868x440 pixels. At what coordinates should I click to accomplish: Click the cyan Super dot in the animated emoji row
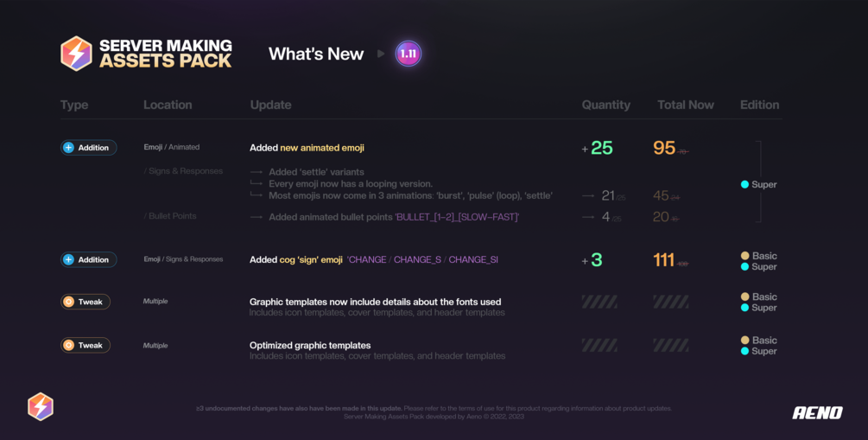pyautogui.click(x=744, y=184)
